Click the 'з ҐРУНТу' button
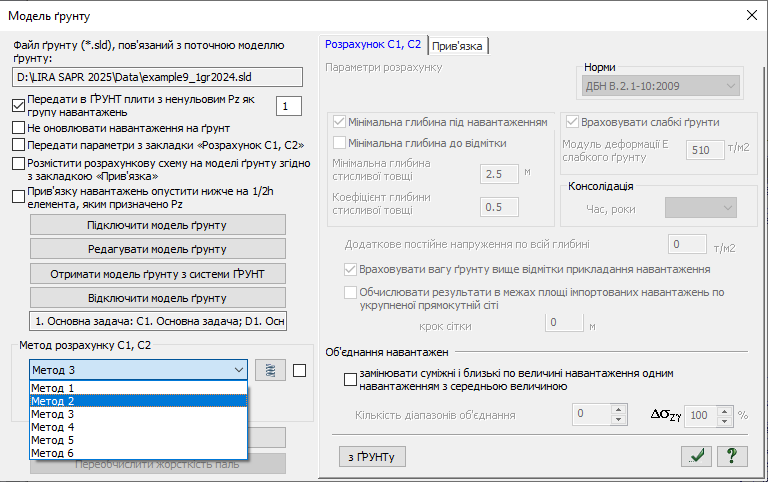This screenshot has height=482, width=768. coord(371,457)
